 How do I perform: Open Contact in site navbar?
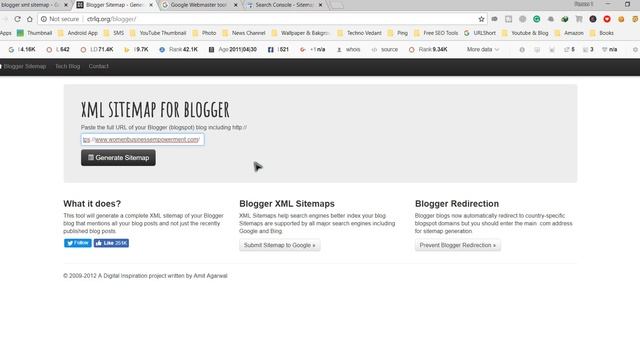coord(98,66)
